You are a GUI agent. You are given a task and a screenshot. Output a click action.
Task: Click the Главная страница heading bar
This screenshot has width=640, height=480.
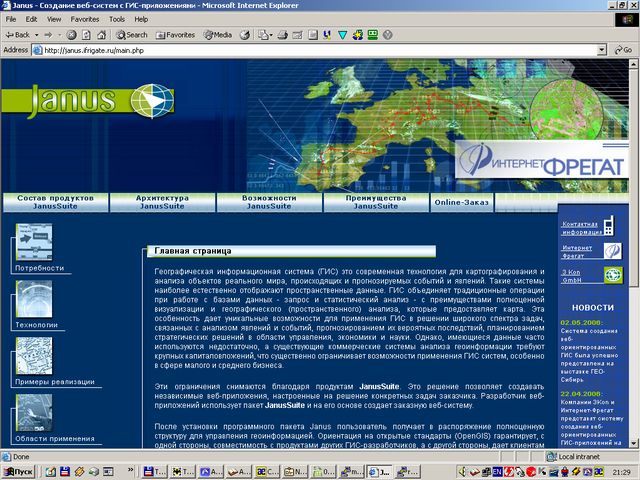291,251
